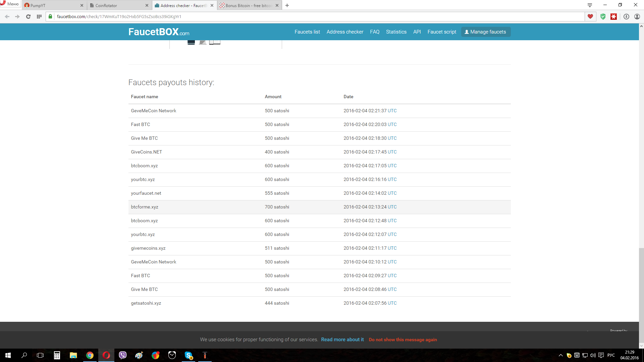Close the PumpYT tab
The image size is (644, 362).
(82, 5)
